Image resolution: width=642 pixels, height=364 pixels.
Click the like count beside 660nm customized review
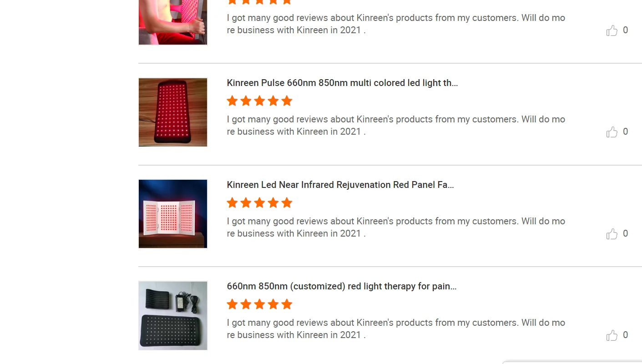(x=626, y=335)
